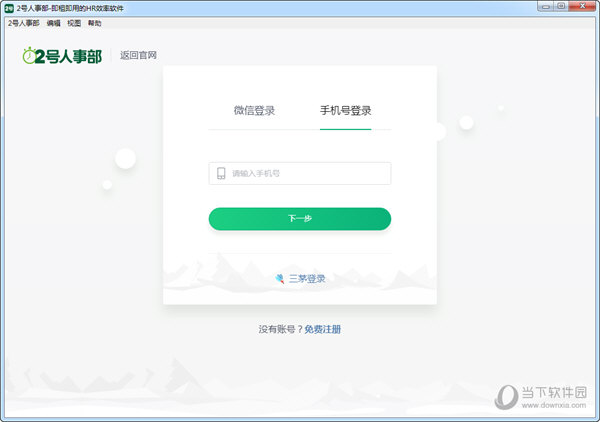Click the phone icon in input field
600x422 pixels.
coord(221,173)
